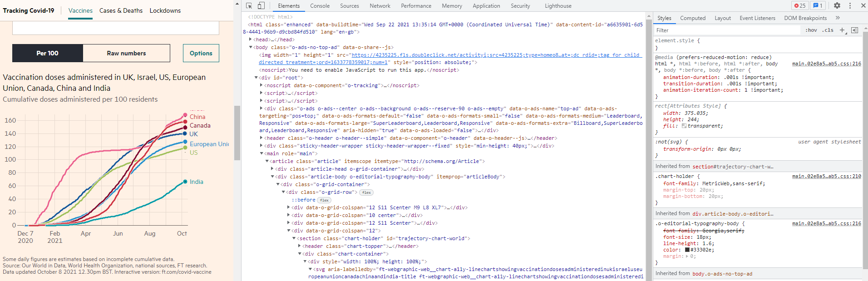Viewport: 868px width, 281px height.
Task: Select the Styles pane tab
Action: click(664, 18)
